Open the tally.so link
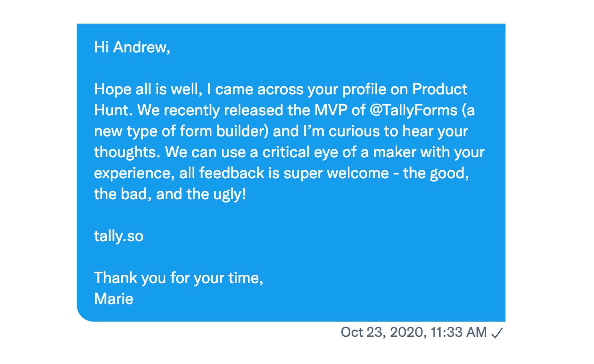The image size is (594, 364). (119, 236)
